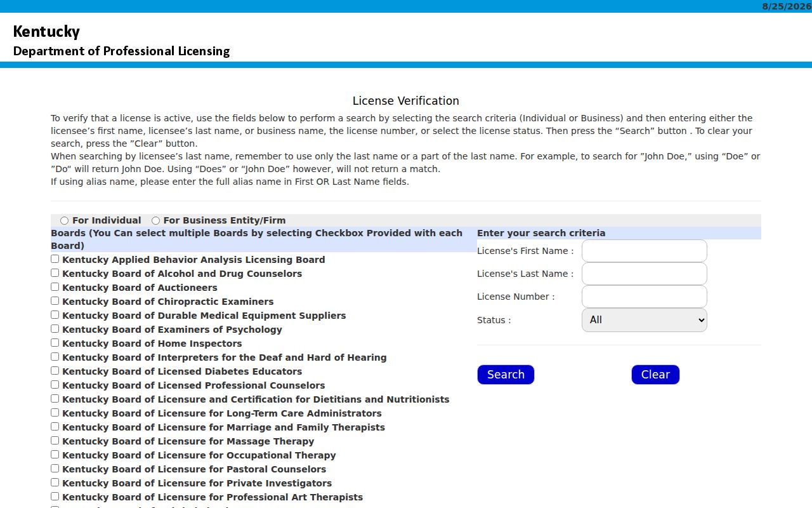Click the Kentucky header title
The width and height of the screenshot is (812, 508).
tap(46, 32)
